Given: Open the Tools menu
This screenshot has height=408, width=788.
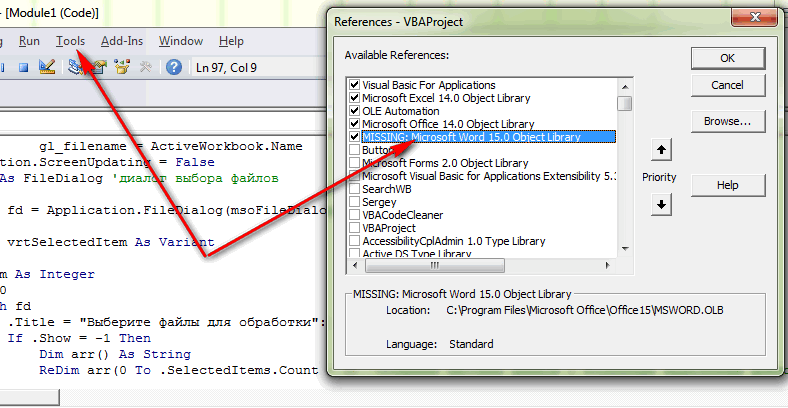Looking at the screenshot, I should pyautogui.click(x=70, y=41).
